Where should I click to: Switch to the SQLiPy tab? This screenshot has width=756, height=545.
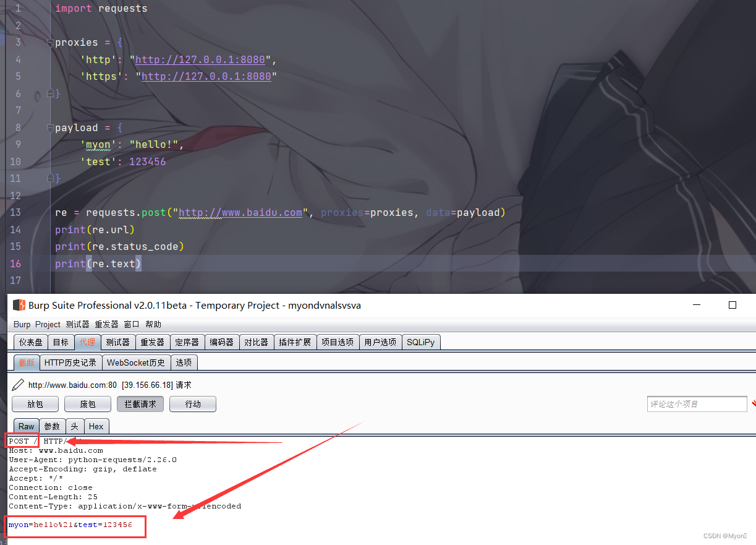coord(421,342)
